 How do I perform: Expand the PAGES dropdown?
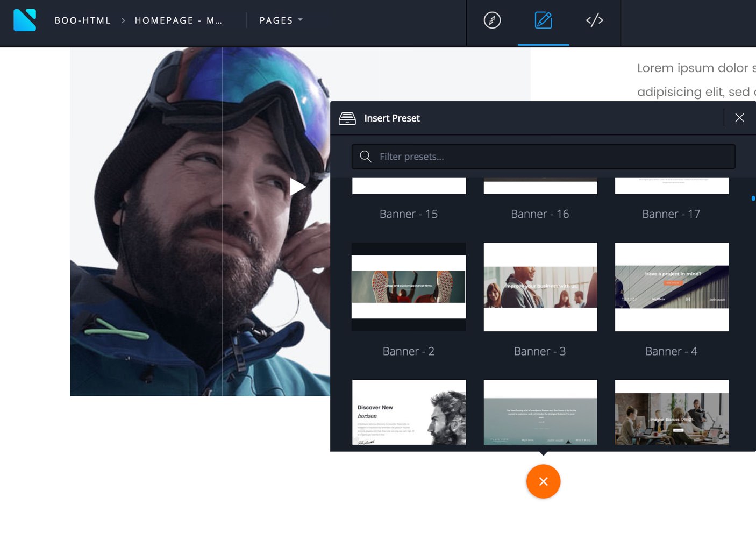(x=281, y=20)
